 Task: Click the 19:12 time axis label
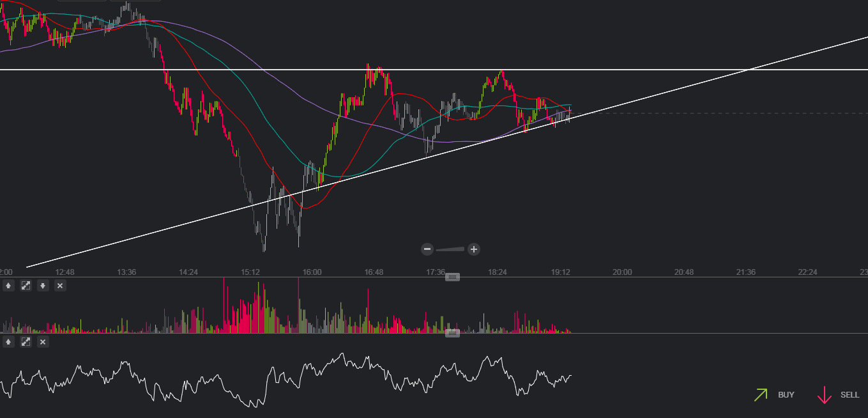pyautogui.click(x=560, y=272)
